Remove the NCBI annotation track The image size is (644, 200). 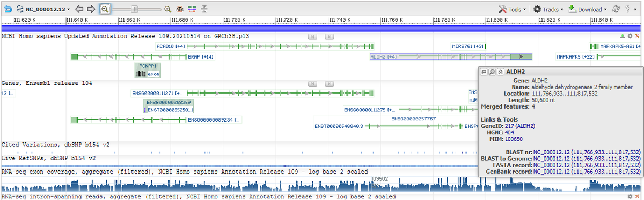(637, 36)
